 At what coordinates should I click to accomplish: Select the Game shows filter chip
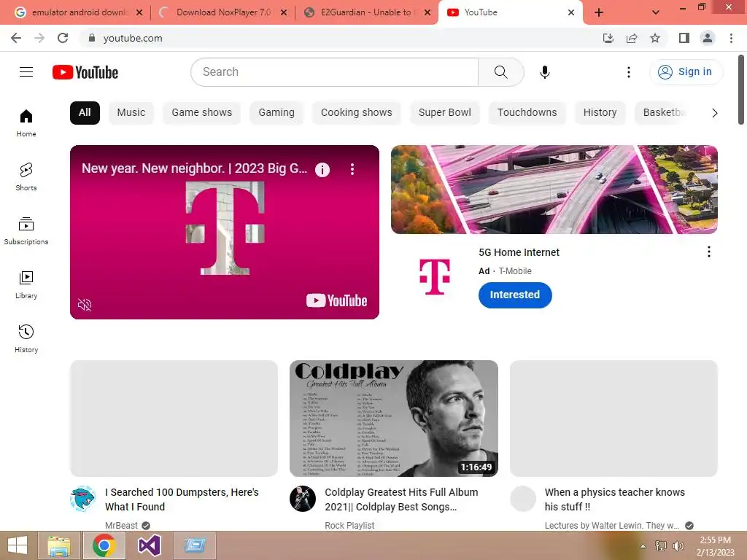coord(202,113)
